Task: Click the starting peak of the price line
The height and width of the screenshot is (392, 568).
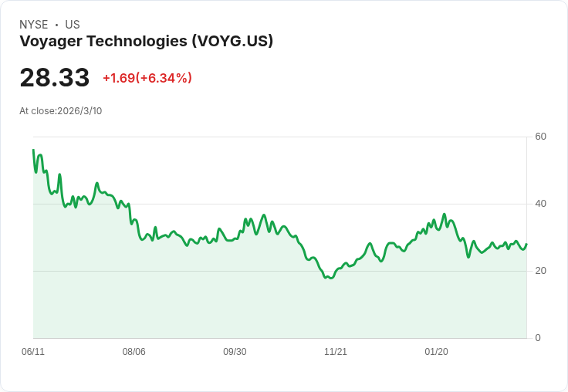Action: point(33,149)
